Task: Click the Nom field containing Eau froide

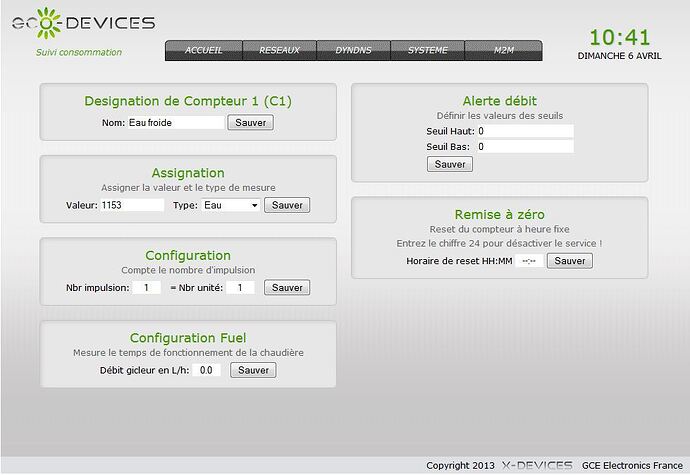Action: [176, 123]
